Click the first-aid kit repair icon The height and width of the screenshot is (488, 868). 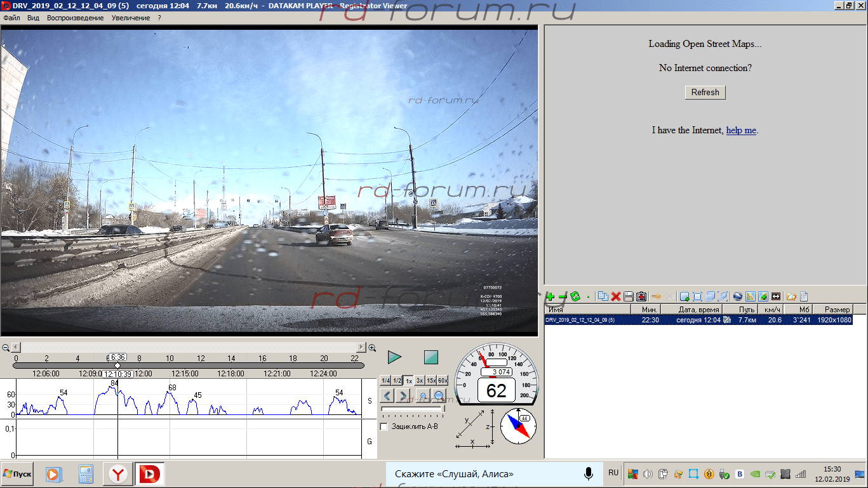[641, 296]
